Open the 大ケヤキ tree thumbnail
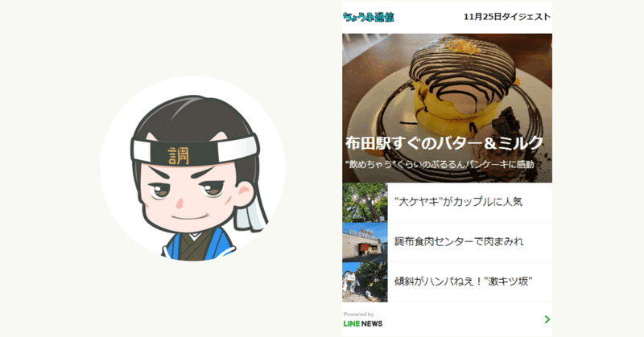 [365, 203]
